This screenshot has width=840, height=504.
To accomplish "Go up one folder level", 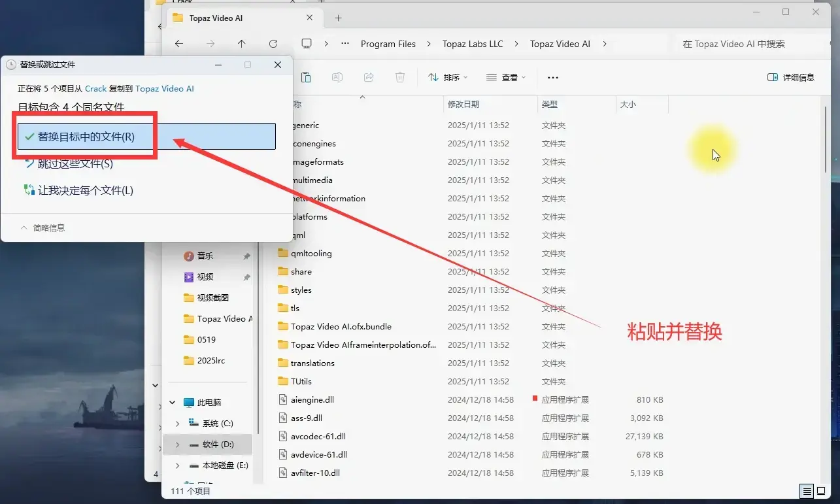I will click(242, 44).
